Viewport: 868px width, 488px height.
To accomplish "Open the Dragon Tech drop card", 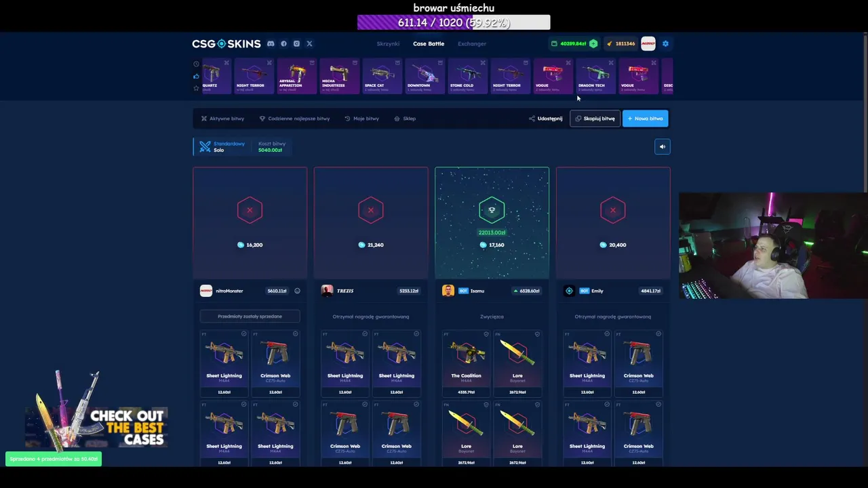I will click(595, 76).
